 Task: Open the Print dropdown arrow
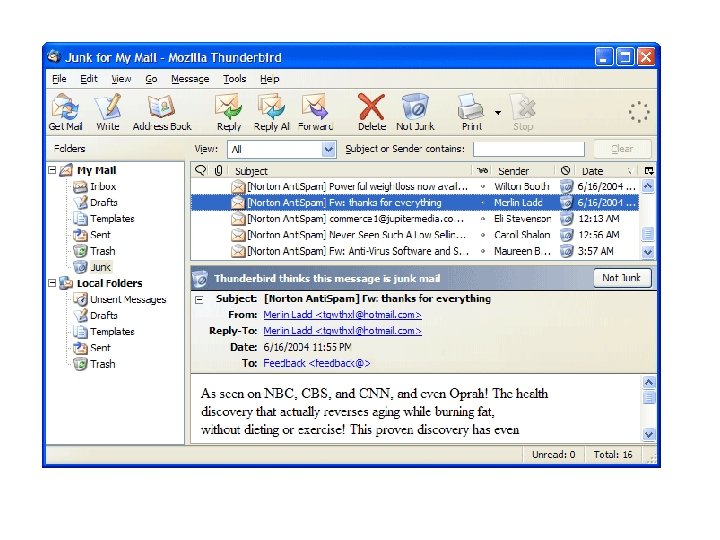pyautogui.click(x=498, y=112)
